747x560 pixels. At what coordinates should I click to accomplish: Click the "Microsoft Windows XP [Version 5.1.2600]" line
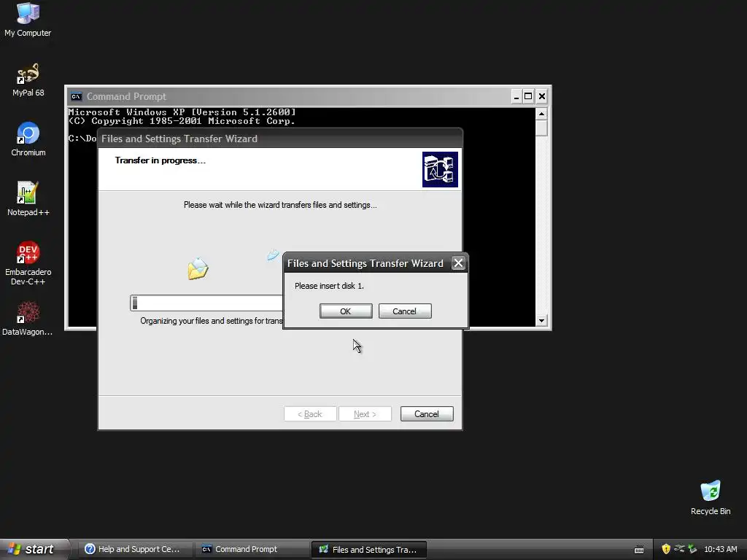(x=182, y=112)
